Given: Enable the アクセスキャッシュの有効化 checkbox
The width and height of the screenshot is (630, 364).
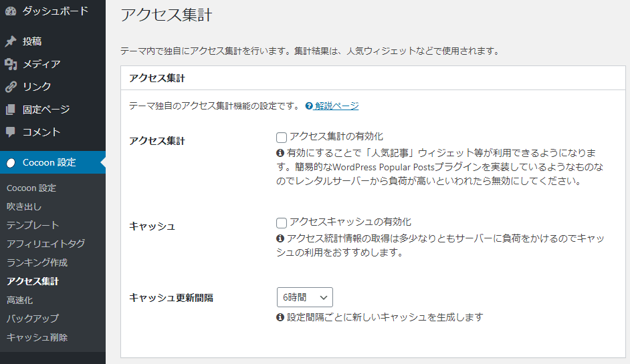Looking at the screenshot, I should pos(282,222).
